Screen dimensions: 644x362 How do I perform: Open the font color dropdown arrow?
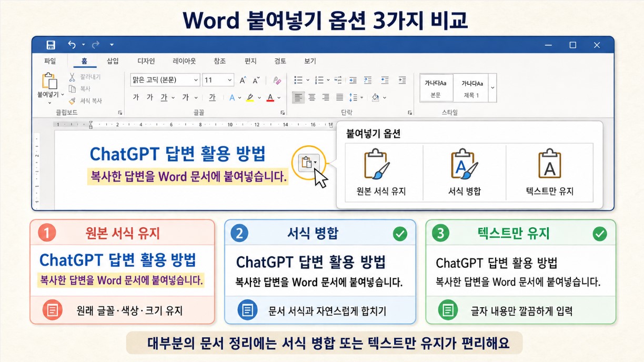pos(279,98)
